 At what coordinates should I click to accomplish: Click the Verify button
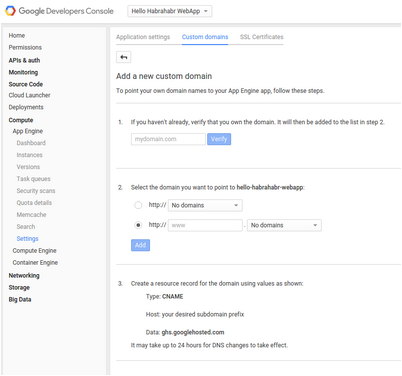219,139
